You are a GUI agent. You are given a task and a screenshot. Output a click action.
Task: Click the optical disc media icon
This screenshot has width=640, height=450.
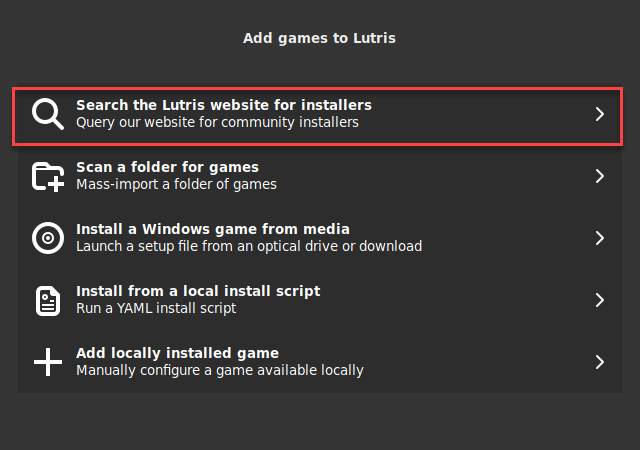48,238
